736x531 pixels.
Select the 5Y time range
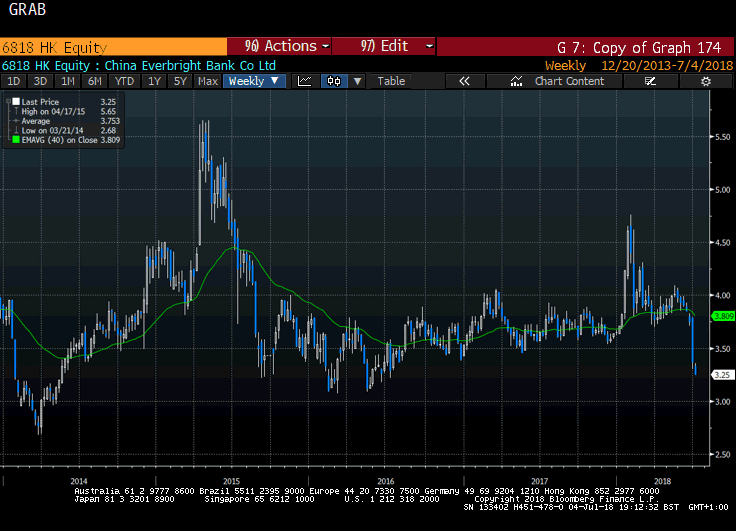(x=180, y=81)
